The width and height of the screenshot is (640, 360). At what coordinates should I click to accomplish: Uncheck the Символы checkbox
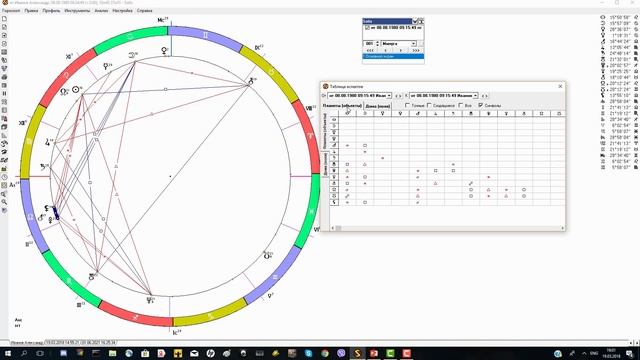[x=480, y=105]
